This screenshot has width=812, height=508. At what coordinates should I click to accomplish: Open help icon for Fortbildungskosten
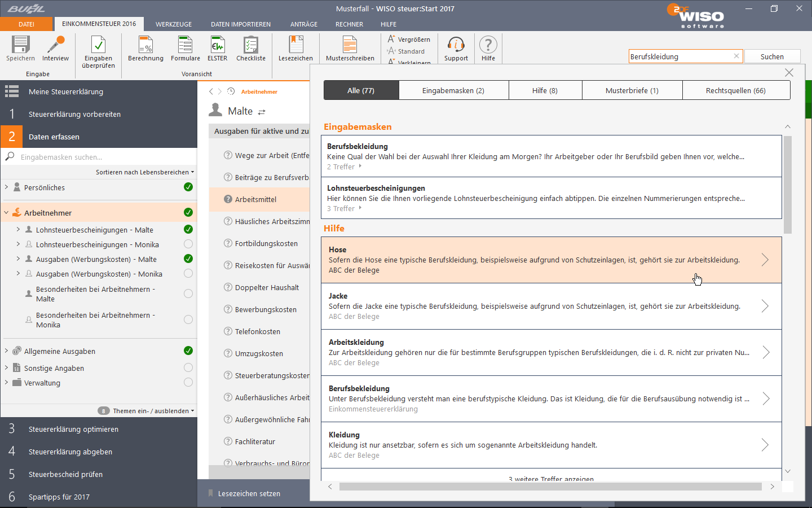228,243
